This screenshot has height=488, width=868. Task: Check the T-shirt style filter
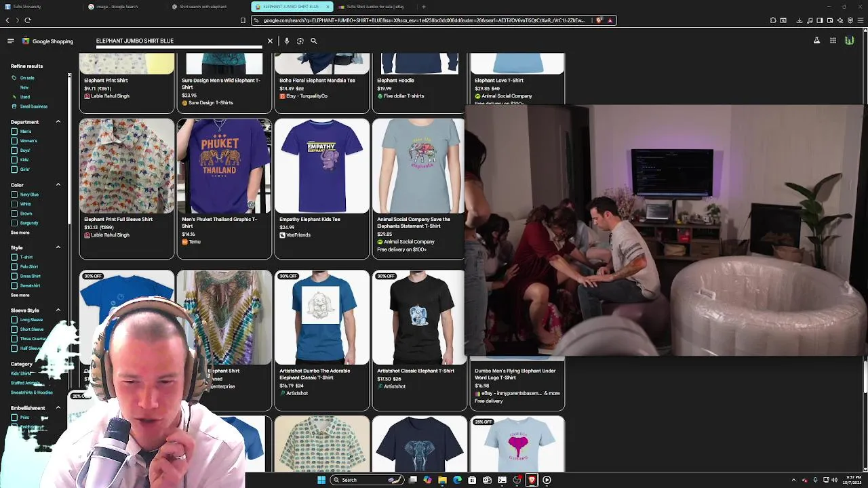point(14,258)
